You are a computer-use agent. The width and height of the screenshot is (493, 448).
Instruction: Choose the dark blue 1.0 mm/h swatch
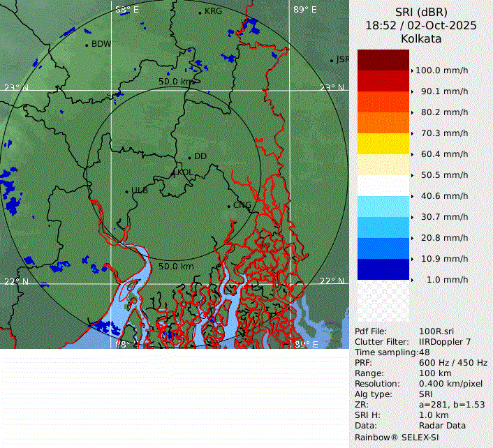(x=383, y=269)
